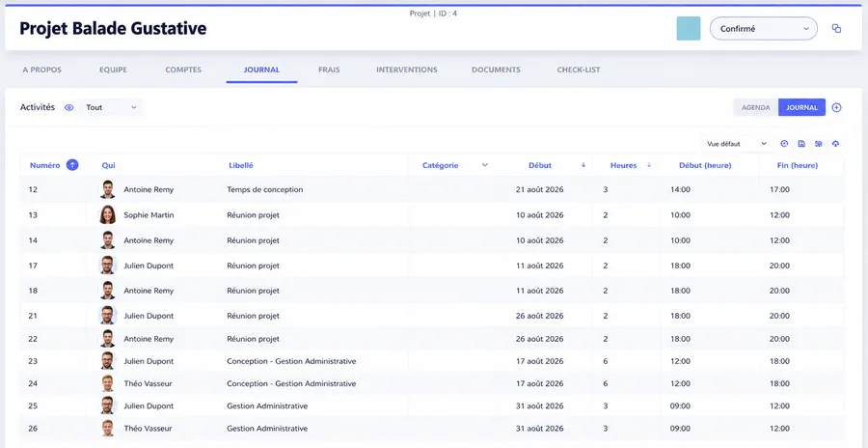Click the Projet Balade Gustative title

(x=113, y=28)
